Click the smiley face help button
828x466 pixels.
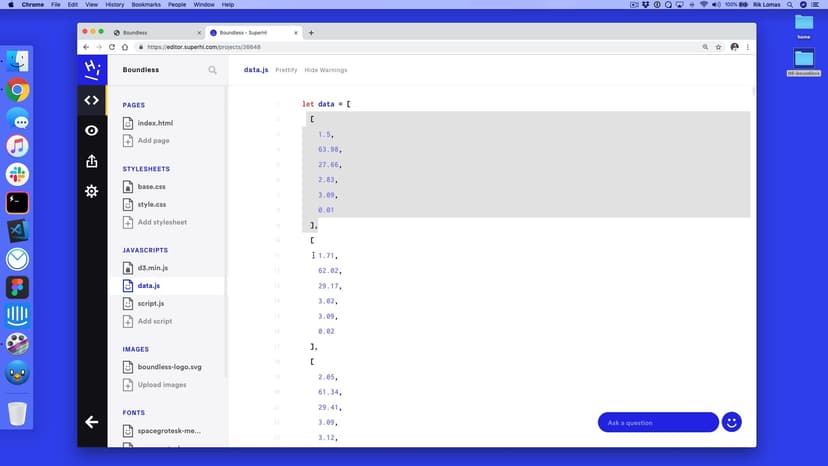click(x=732, y=422)
